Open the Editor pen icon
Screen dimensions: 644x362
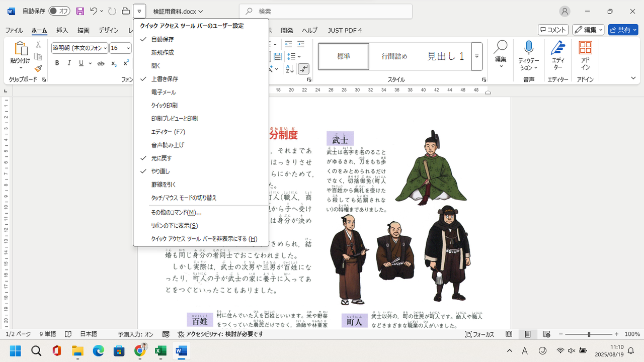557,56
